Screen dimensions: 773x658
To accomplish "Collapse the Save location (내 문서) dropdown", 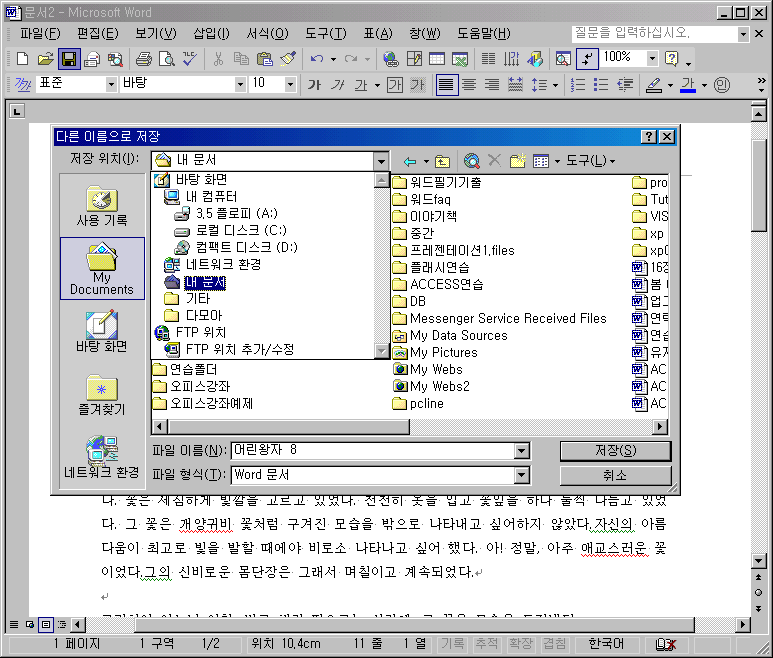I will tap(381, 161).
